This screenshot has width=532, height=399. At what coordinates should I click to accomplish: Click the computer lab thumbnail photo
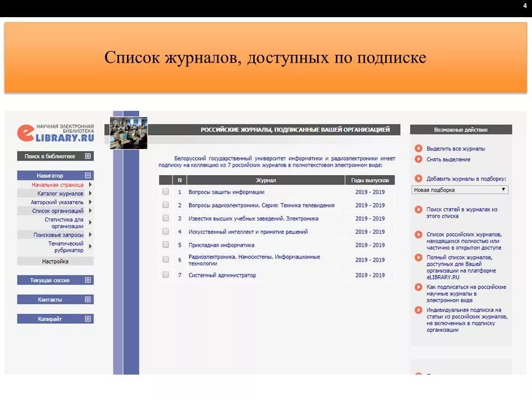pos(129,132)
